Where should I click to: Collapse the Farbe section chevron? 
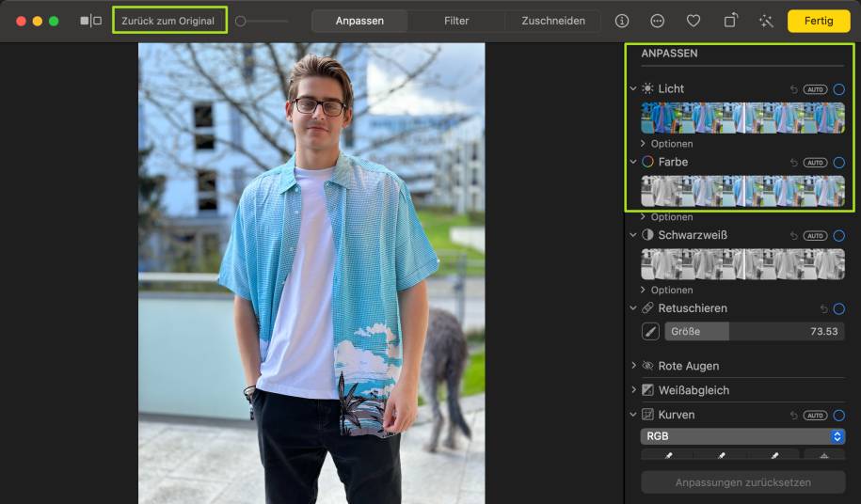[633, 162]
